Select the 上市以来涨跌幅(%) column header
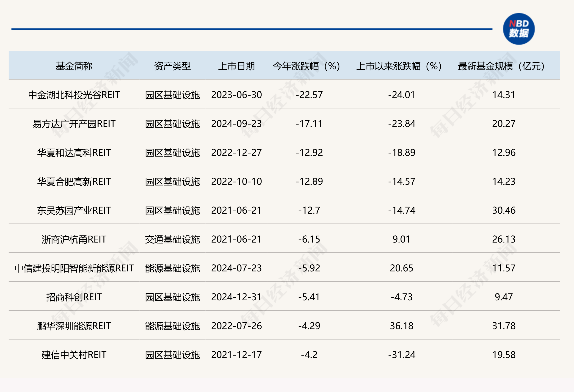The width and height of the screenshot is (574, 392). tap(399, 66)
